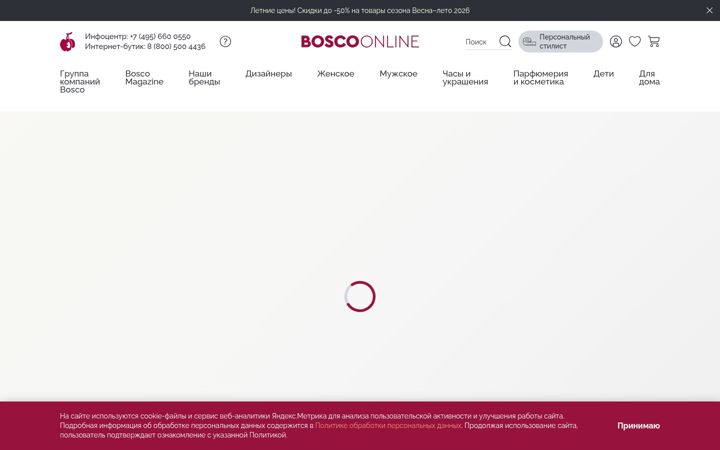Click the Интернет-бутик phone number
Image resolution: width=720 pixels, height=450 pixels.
click(176, 46)
